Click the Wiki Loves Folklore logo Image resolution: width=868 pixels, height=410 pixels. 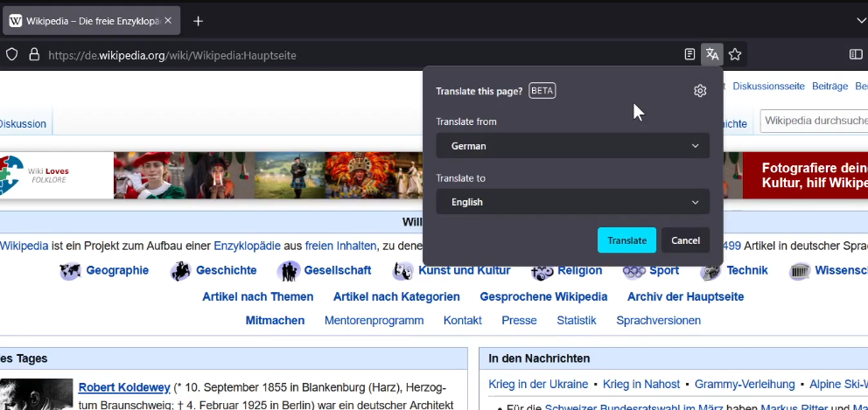(34, 176)
